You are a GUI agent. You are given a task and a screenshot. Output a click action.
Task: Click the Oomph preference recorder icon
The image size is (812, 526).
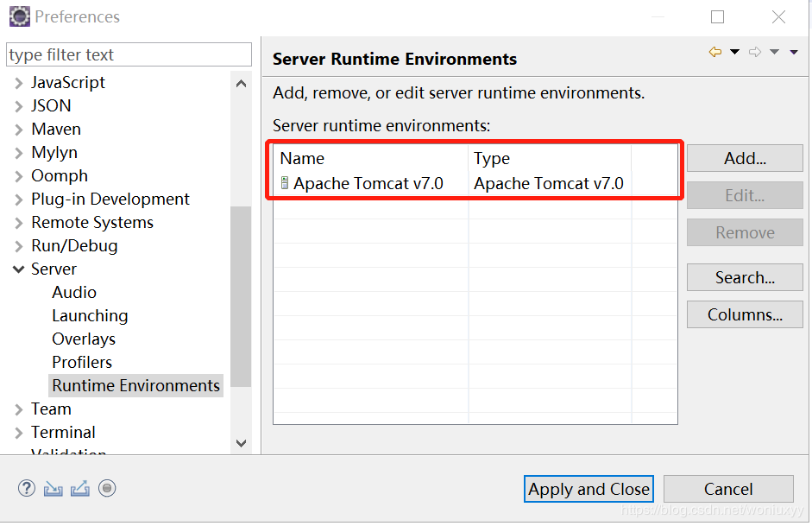107,488
